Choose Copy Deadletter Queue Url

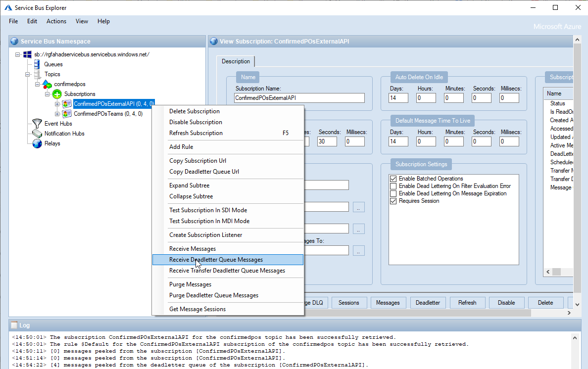228,172
